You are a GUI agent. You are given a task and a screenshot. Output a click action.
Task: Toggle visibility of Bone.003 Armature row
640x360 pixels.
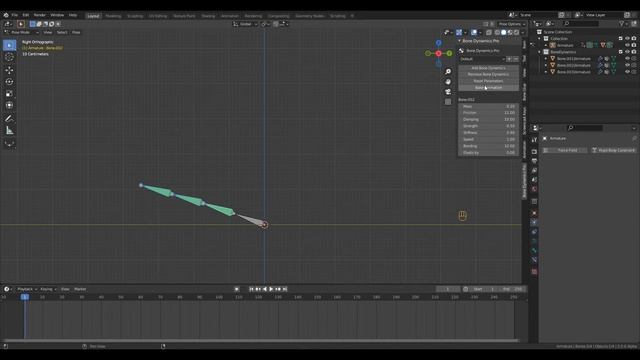pos(627,71)
